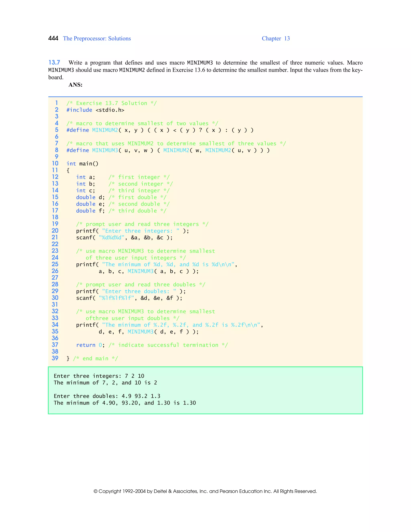The image size is (411, 532).
Task: Click output 'The minimum of 7, 2, and 10 is 2'
Action: tap(105, 383)
